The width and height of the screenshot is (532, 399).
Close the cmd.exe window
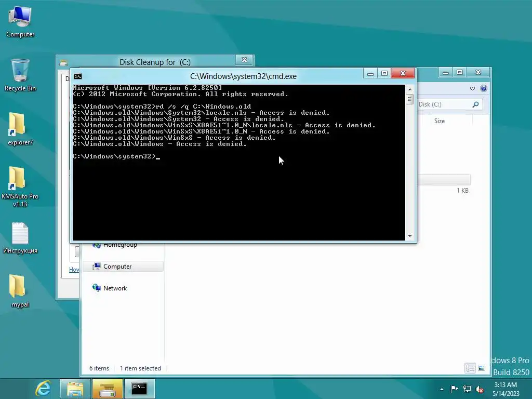(x=403, y=73)
